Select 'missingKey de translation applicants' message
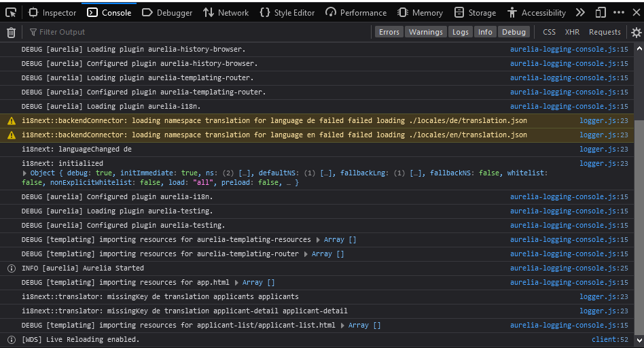This screenshot has width=644, height=348. [160, 296]
